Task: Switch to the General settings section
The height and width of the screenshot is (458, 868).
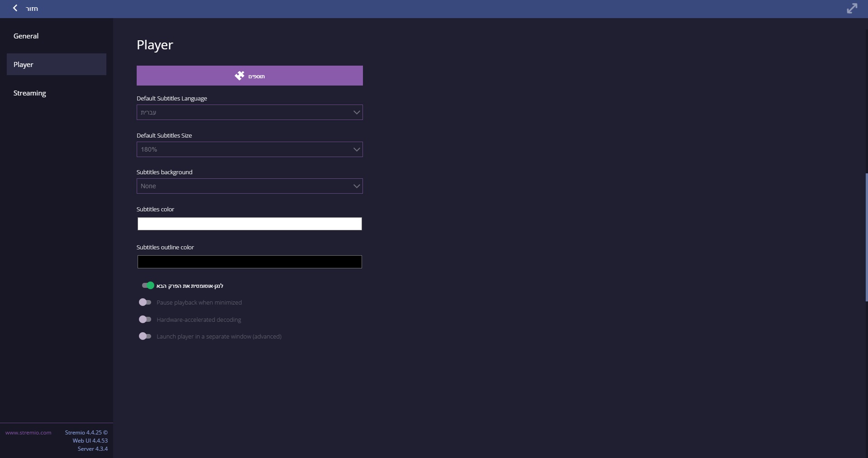Action: 26,36
